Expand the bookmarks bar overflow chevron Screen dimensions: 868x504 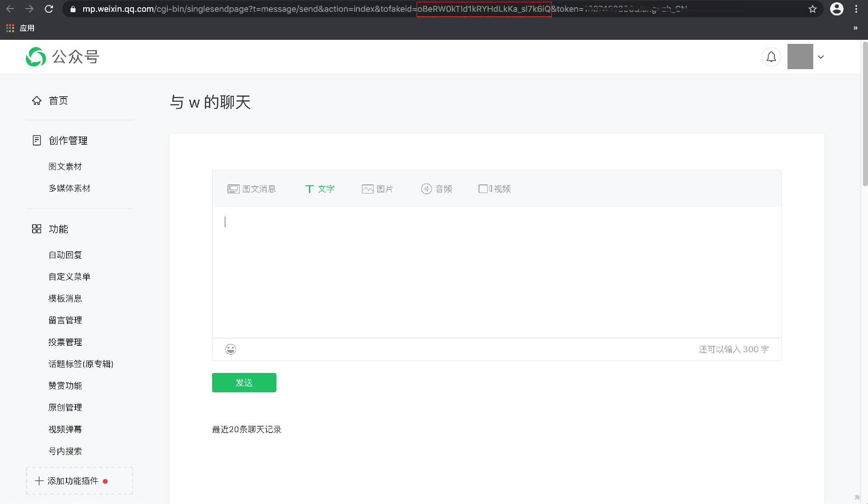click(x=855, y=28)
